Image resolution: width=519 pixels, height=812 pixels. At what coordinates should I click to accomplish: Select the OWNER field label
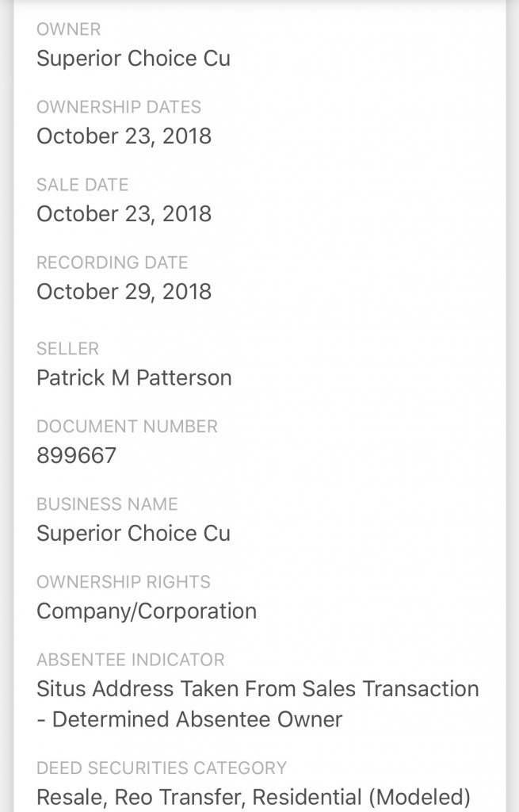pyautogui.click(x=68, y=29)
